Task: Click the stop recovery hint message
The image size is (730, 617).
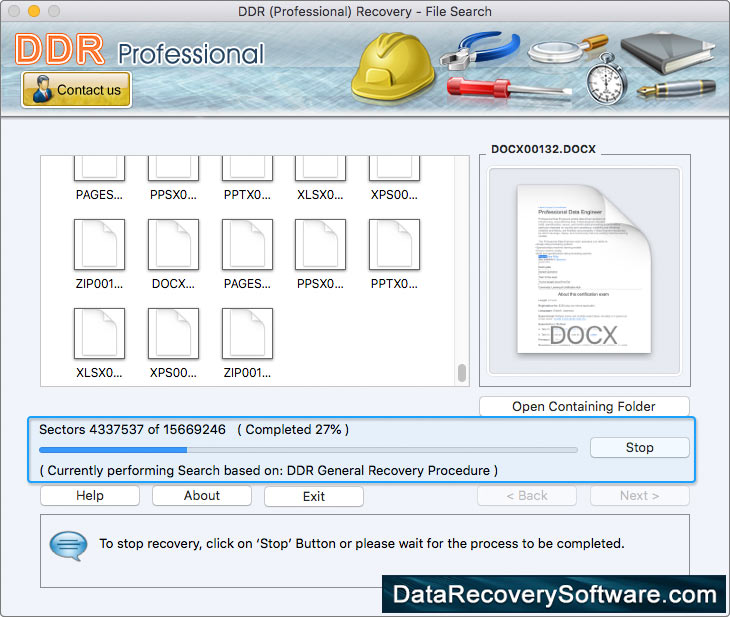Action: (362, 543)
